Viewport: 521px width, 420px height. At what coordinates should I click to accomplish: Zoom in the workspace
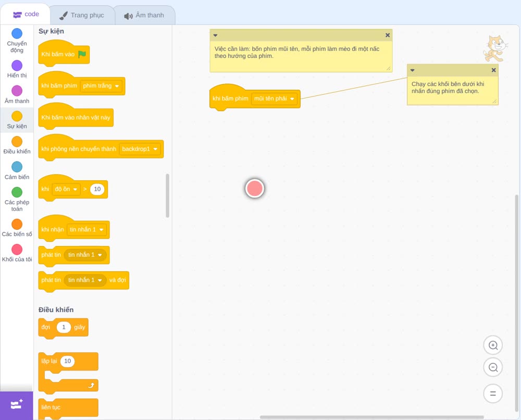point(493,345)
